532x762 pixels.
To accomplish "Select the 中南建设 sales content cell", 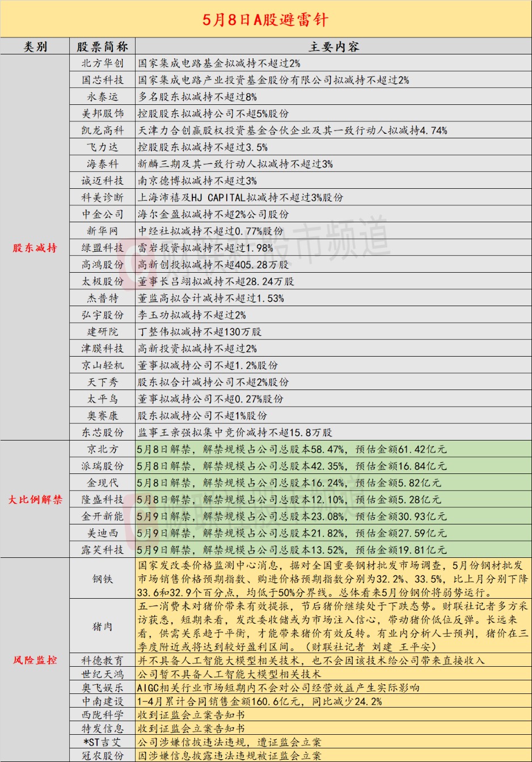I will tap(333, 701).
